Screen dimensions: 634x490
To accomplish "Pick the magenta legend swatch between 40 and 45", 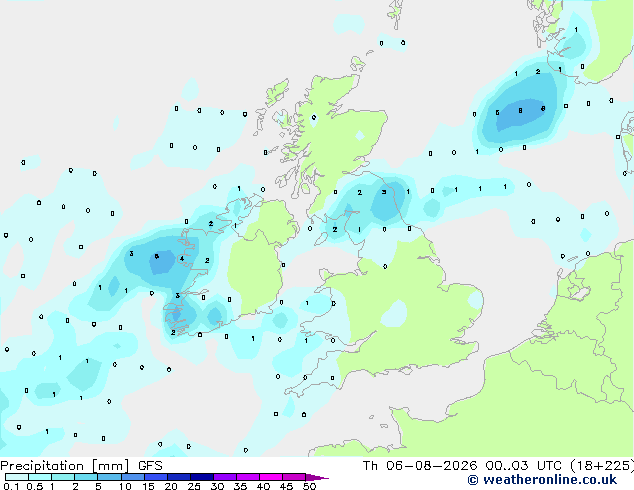I will pyautogui.click(x=271, y=477).
